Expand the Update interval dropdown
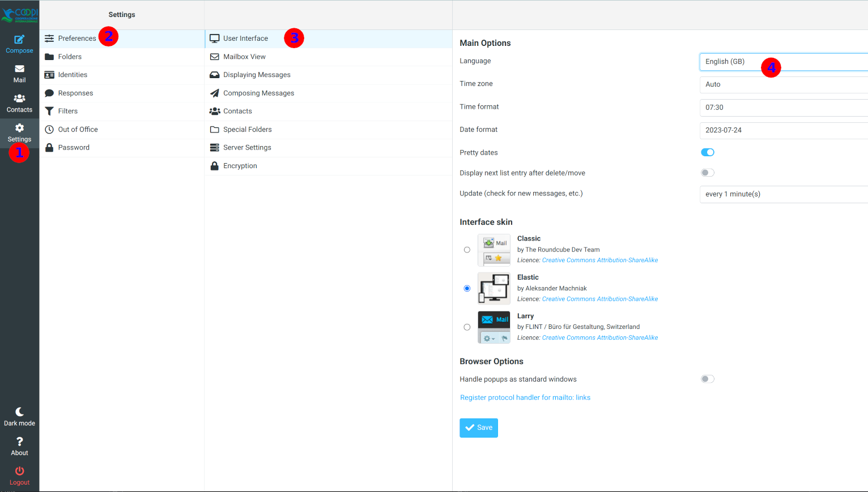 point(783,194)
